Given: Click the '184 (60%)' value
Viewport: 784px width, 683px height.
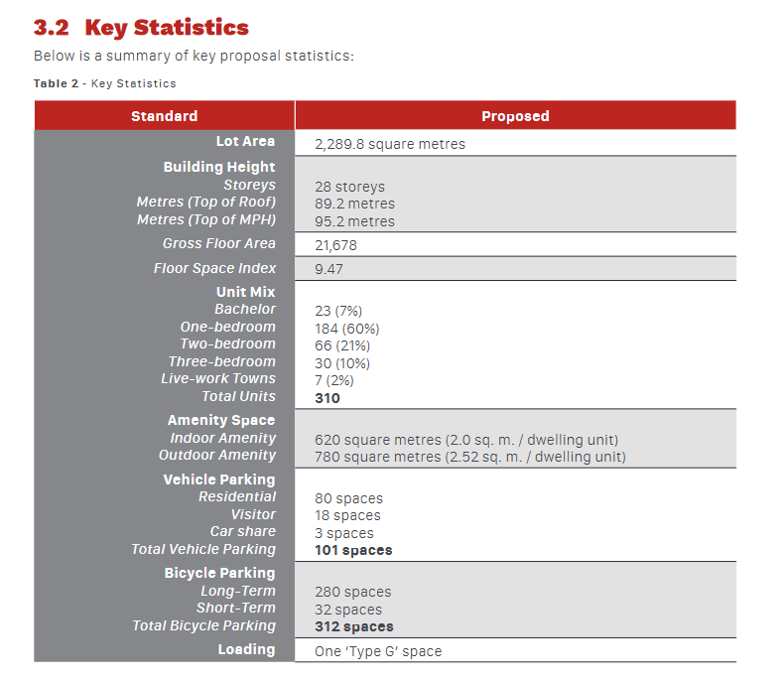Looking at the screenshot, I should 347,329.
